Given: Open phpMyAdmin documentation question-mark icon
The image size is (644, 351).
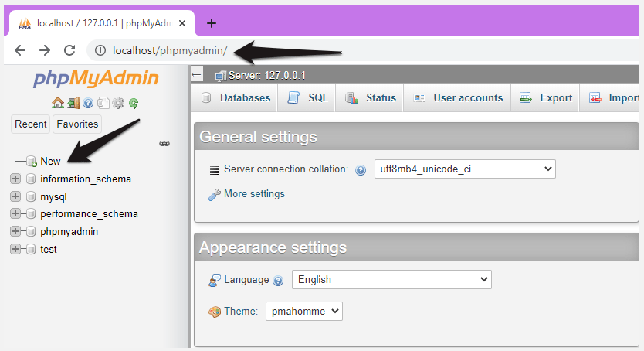Looking at the screenshot, I should (88, 103).
